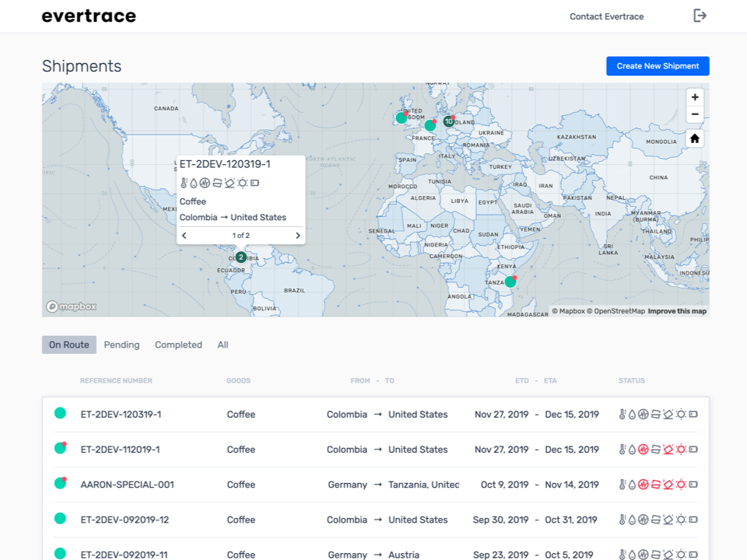Click red tilt icon for AARON-SPECIAL-001
The image size is (747, 560).
point(668,485)
